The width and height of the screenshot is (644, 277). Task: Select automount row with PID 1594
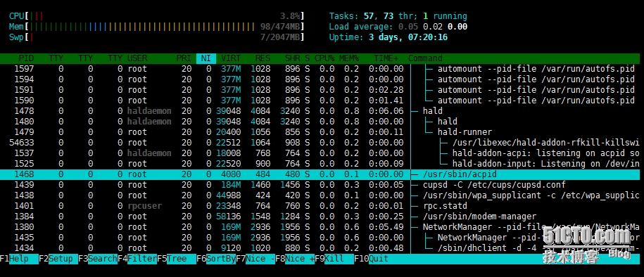click(320, 79)
